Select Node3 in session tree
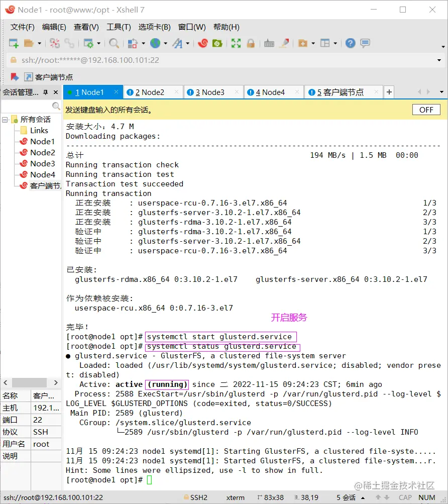Screen dimensions: 448x504 (42, 164)
